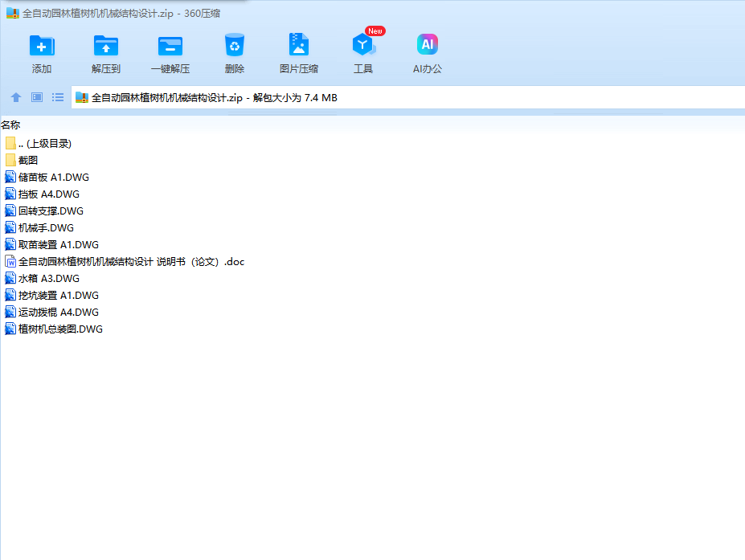Click the DWG icon of 运动拨棍 A4
Viewport: 745px width, 560px height.
coord(10,312)
